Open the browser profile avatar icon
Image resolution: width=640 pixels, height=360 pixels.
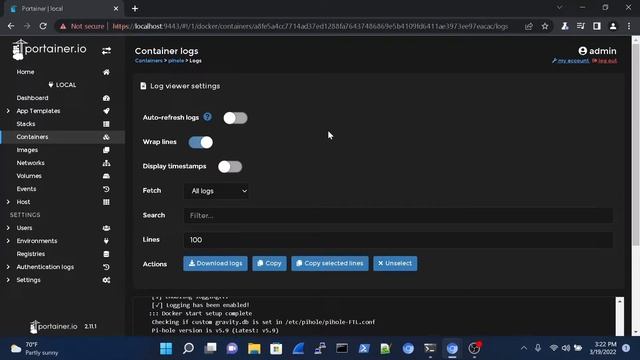pos(613,26)
